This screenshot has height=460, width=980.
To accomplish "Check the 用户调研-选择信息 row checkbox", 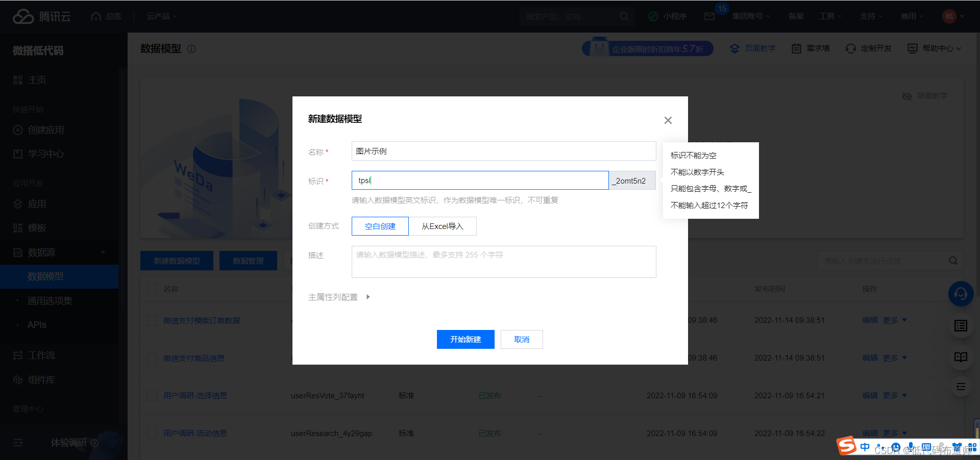I will pos(152,396).
